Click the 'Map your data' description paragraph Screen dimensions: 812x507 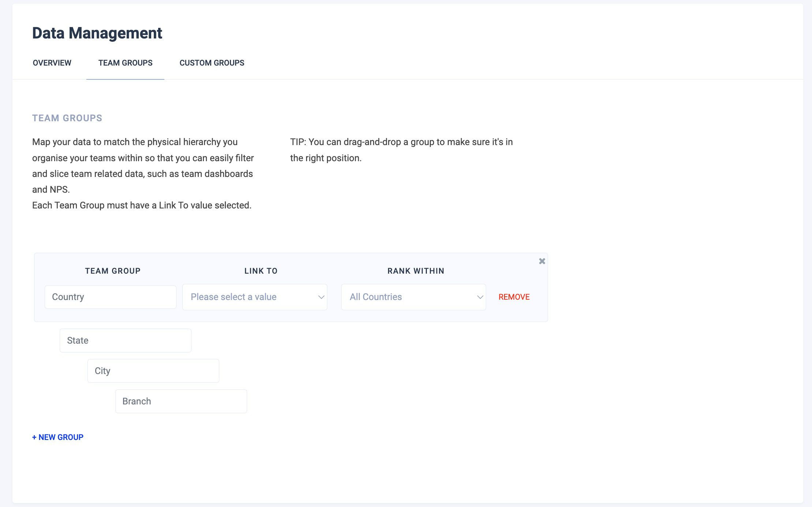[143, 166]
